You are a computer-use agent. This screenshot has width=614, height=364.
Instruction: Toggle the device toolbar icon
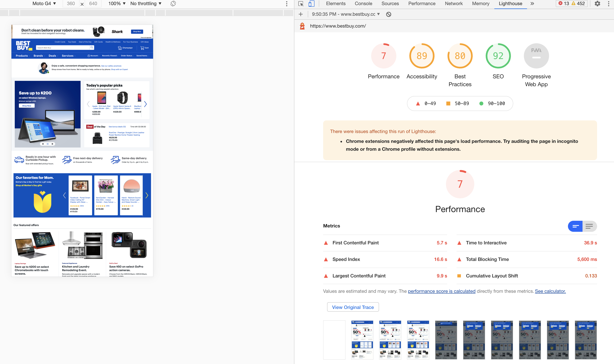[311, 4]
